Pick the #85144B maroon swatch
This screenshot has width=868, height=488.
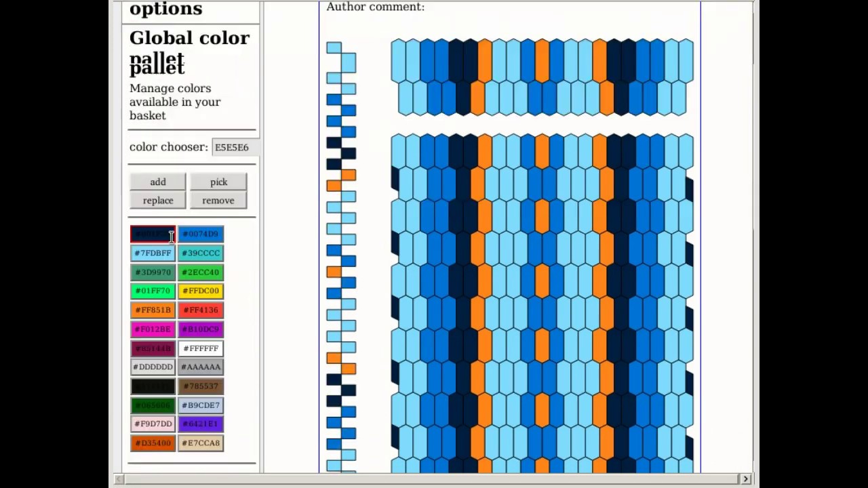(153, 348)
